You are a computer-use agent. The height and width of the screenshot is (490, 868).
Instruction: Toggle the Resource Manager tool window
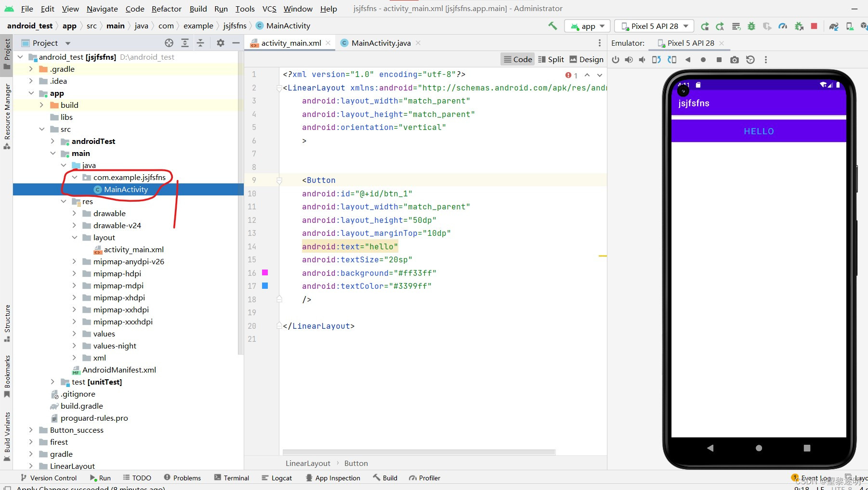pos(7,116)
